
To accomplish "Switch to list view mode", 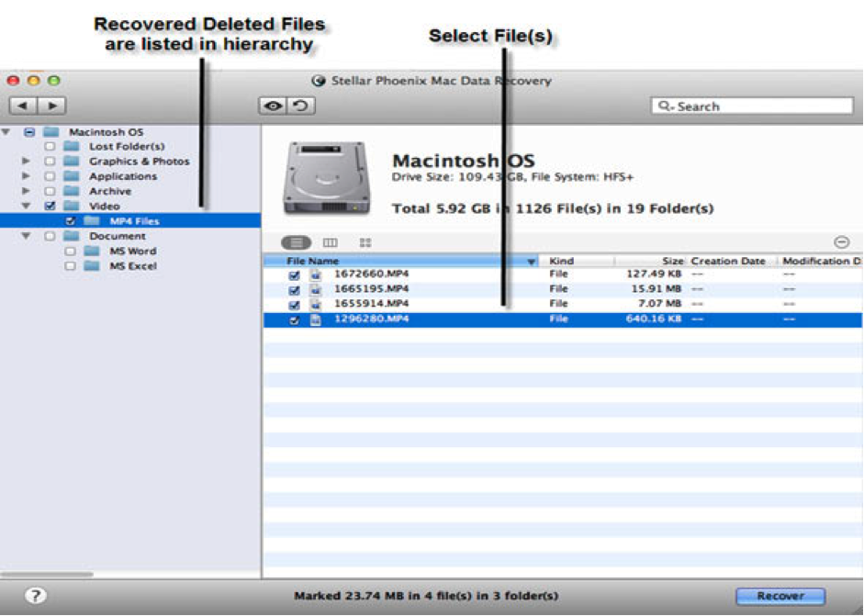I will (297, 242).
